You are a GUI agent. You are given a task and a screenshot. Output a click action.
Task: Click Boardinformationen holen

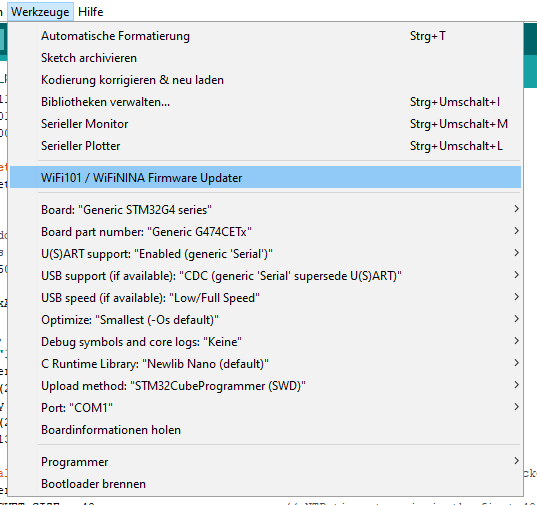pos(265,430)
